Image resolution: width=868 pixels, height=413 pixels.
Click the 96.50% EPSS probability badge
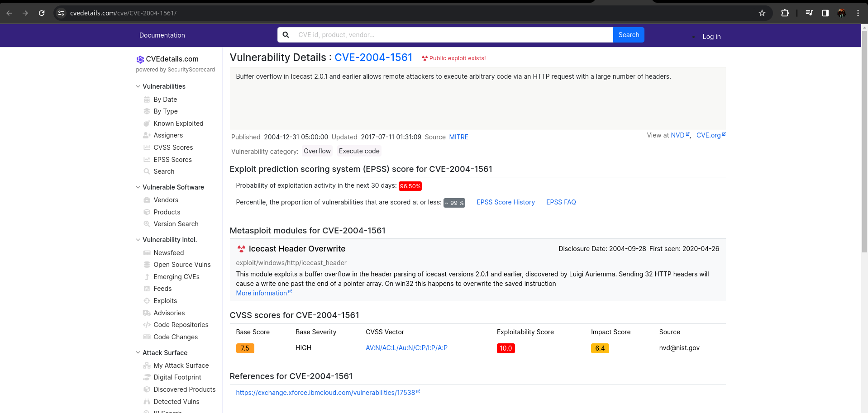pyautogui.click(x=410, y=186)
